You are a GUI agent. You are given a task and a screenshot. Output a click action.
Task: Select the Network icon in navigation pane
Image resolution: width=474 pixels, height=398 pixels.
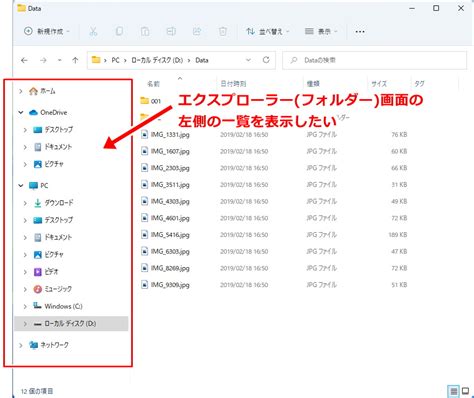click(x=33, y=345)
